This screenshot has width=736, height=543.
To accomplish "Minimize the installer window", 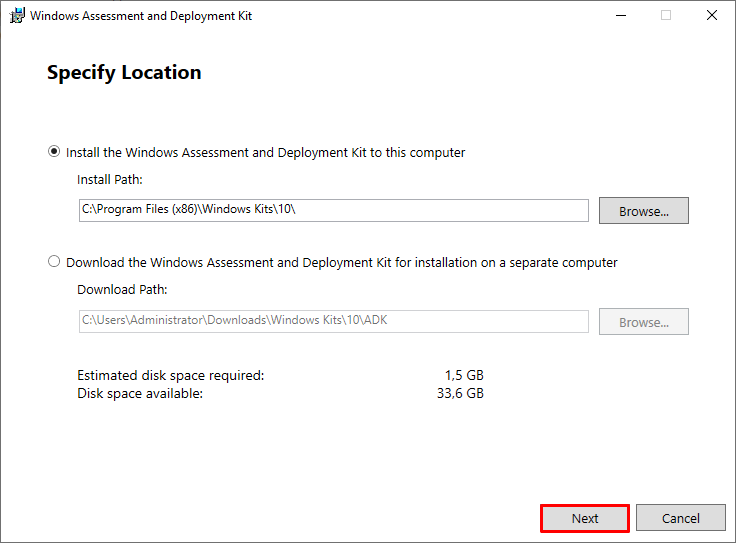I will (621, 15).
